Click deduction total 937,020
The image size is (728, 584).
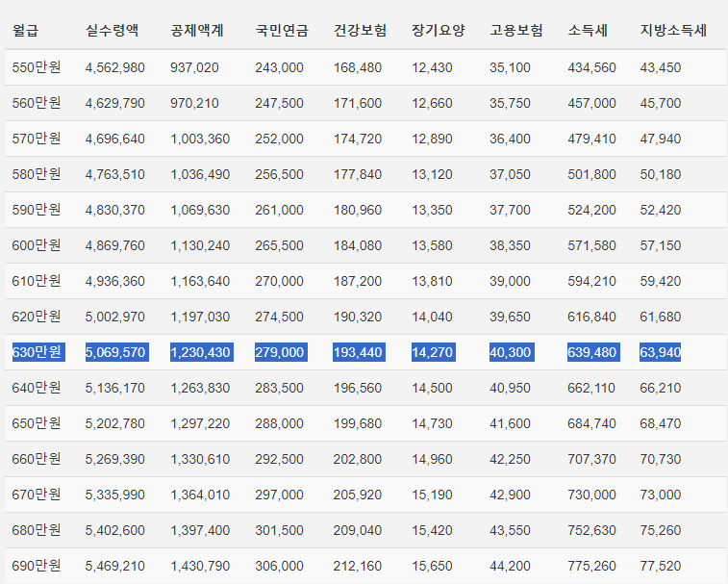[x=194, y=68]
